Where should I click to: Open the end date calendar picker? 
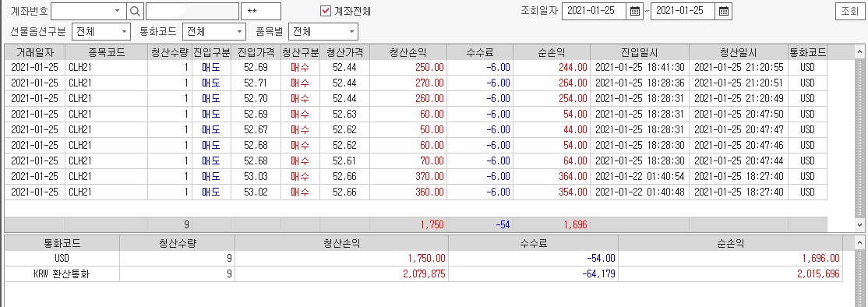723,11
